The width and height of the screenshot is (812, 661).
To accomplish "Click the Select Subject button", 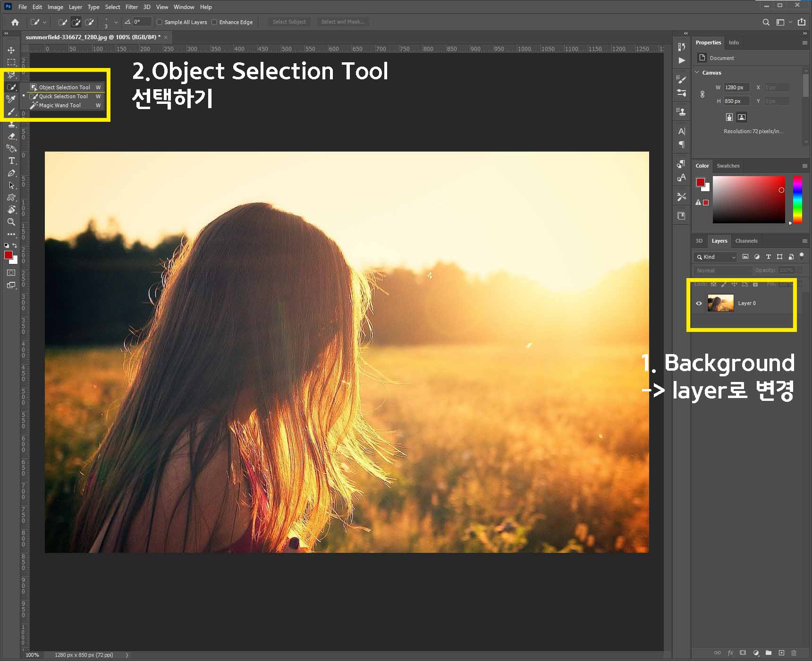I will 289,22.
